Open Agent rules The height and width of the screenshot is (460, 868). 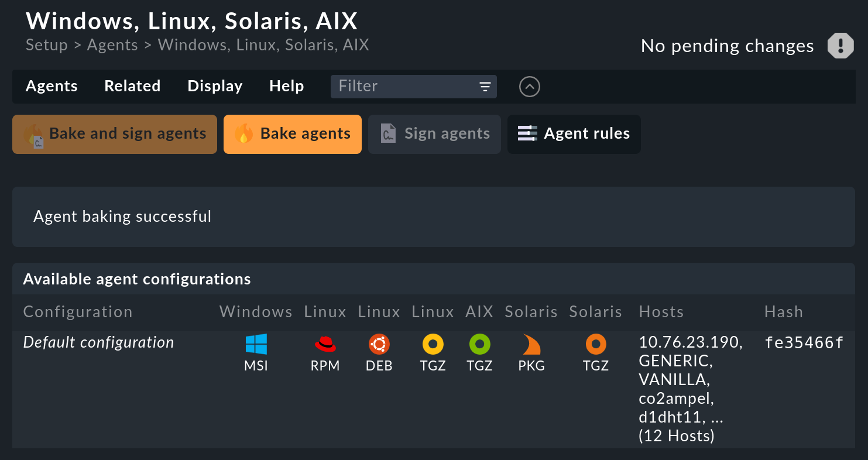point(574,134)
